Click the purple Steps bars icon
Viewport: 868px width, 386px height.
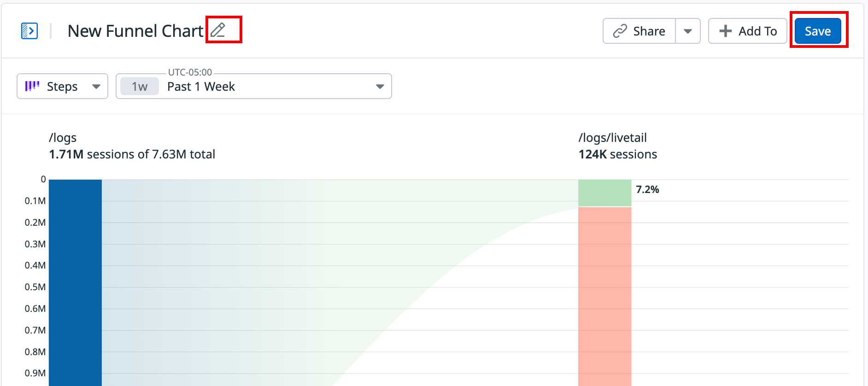tap(32, 86)
